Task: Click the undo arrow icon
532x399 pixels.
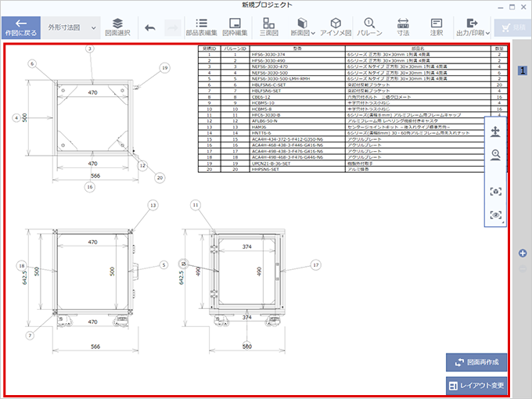Action: click(x=150, y=27)
